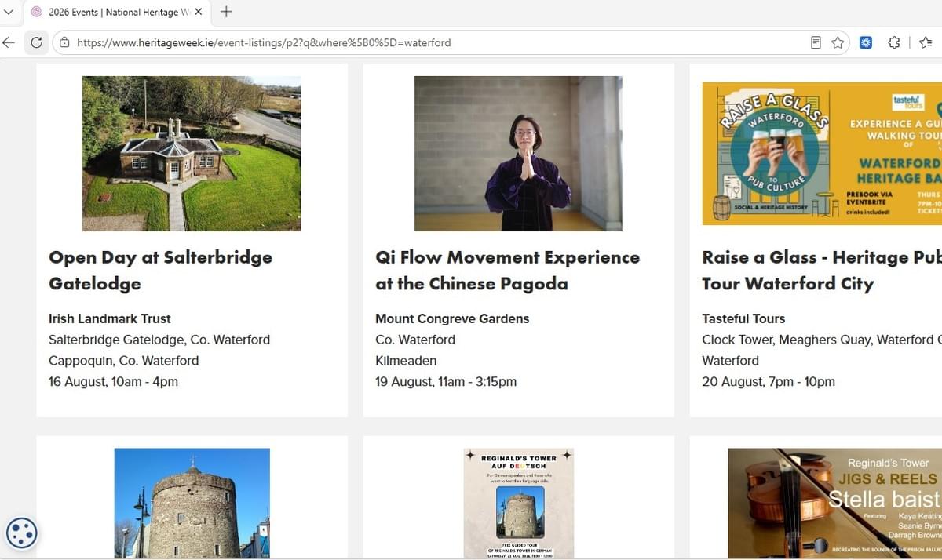
Task: Open Qi Flow woman in purple photo
Action: point(518,154)
